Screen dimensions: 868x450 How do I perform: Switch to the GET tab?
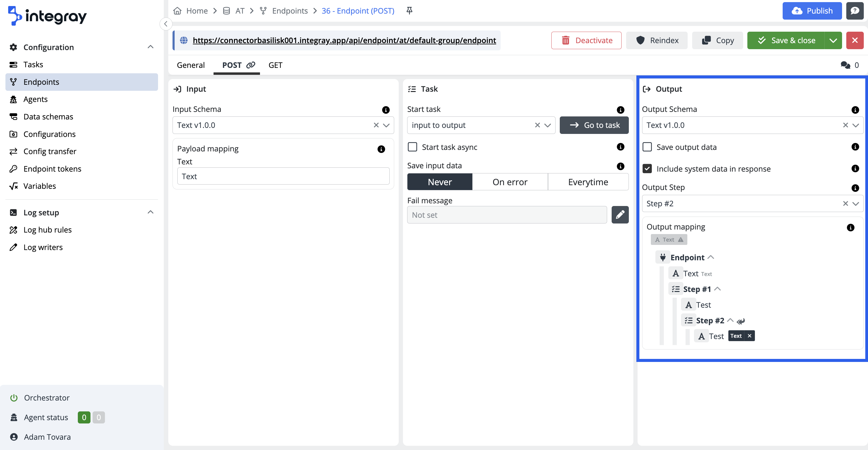coord(275,65)
